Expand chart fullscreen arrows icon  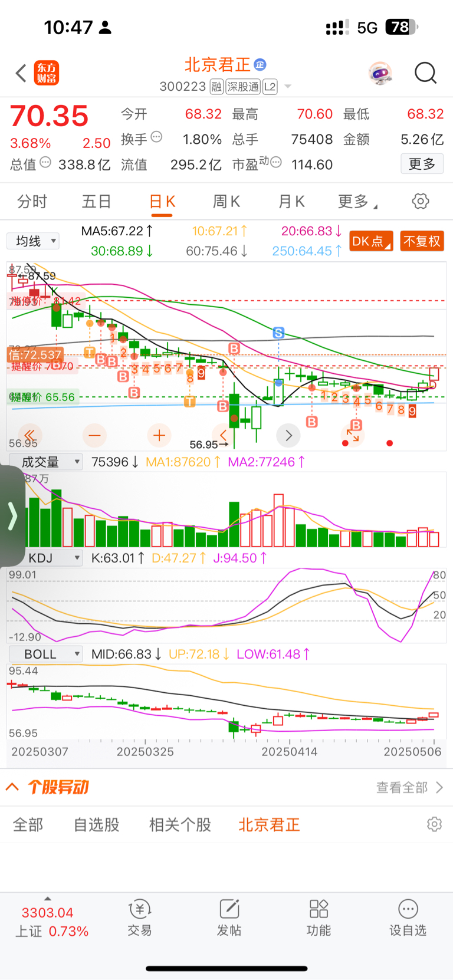click(353, 435)
